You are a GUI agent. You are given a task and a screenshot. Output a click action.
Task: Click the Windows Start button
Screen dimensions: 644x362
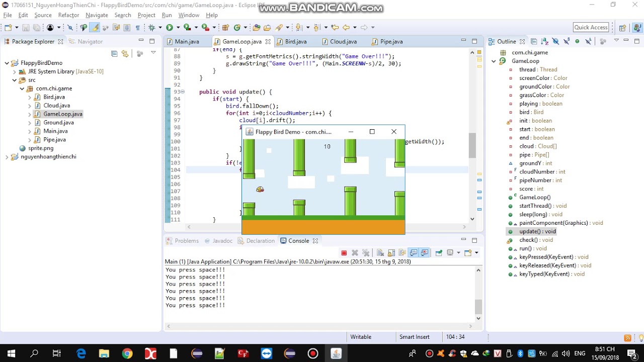[x=11, y=353]
